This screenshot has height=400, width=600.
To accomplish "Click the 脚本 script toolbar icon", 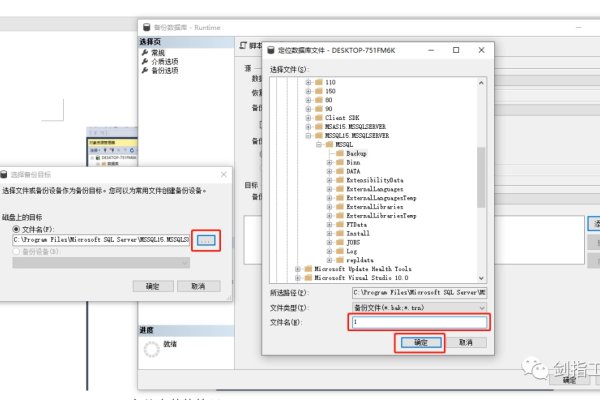I will click(x=244, y=46).
